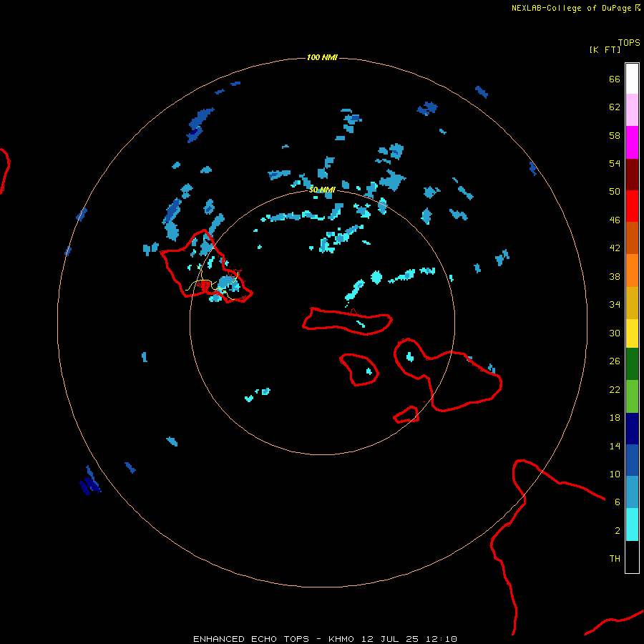Click the cyan legend swatch at 2
The height and width of the screenshot is (644, 644).
coord(632,525)
